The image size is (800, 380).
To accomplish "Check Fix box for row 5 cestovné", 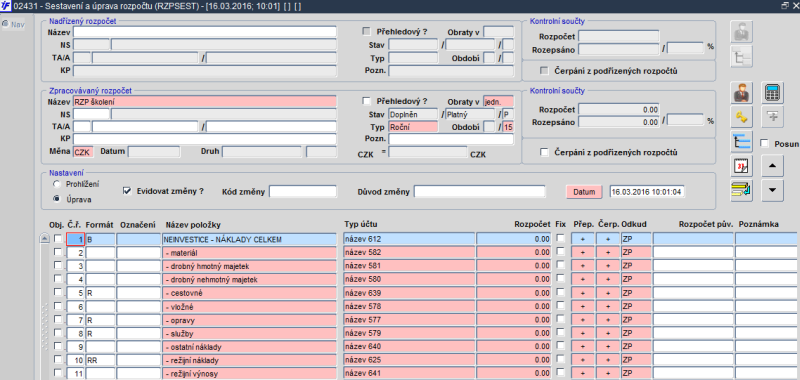I will click(x=561, y=292).
